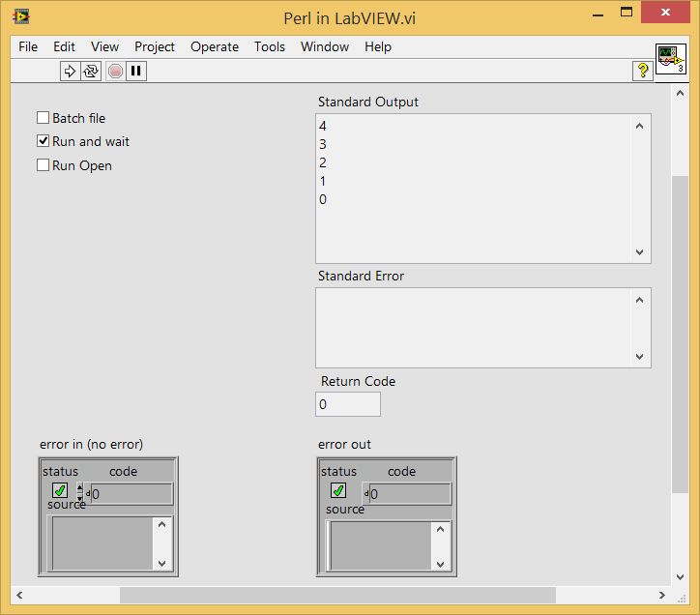Maximize the Perl in LabVIEW.vi window
Viewport: 700px width, 615px height.
627,13
